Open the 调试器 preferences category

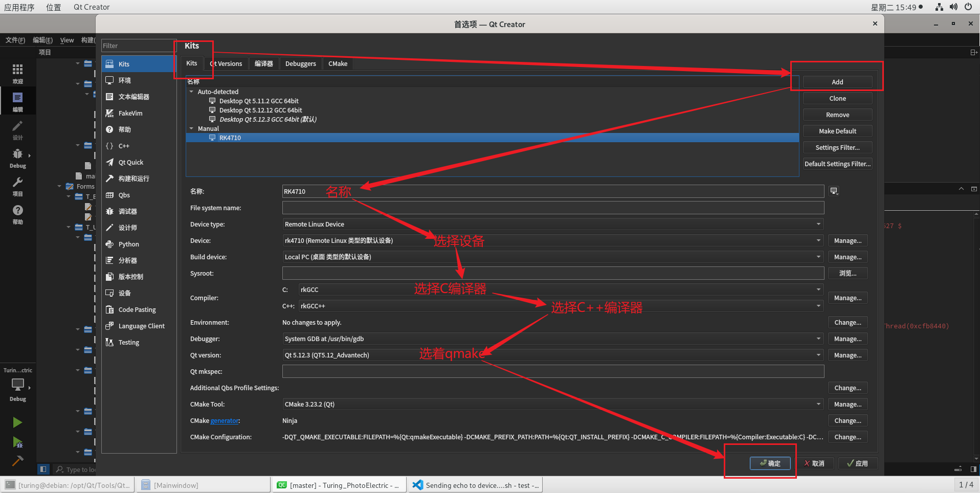click(x=139, y=211)
